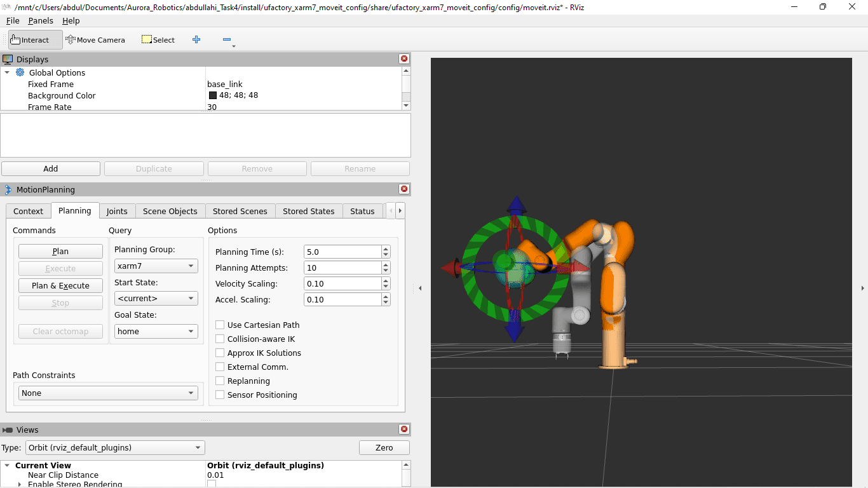
Task: Close the Views panel
Action: [403, 430]
